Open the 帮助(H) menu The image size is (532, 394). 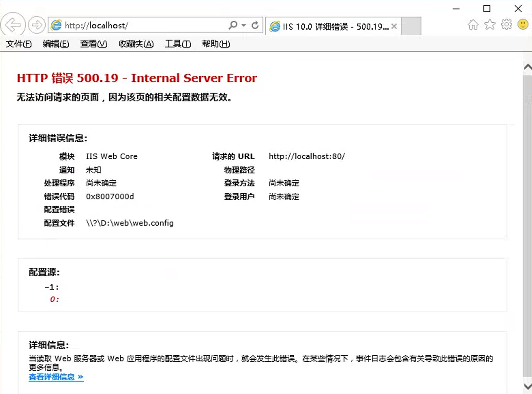(216, 44)
